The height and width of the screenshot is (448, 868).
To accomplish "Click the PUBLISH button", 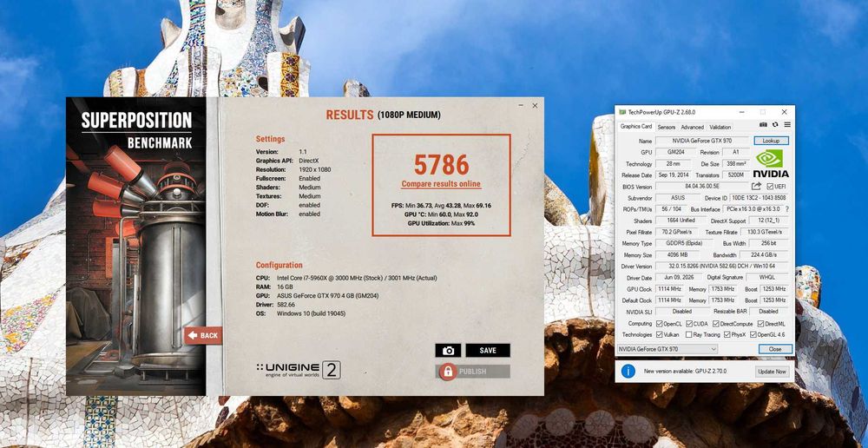I will pos(473,372).
